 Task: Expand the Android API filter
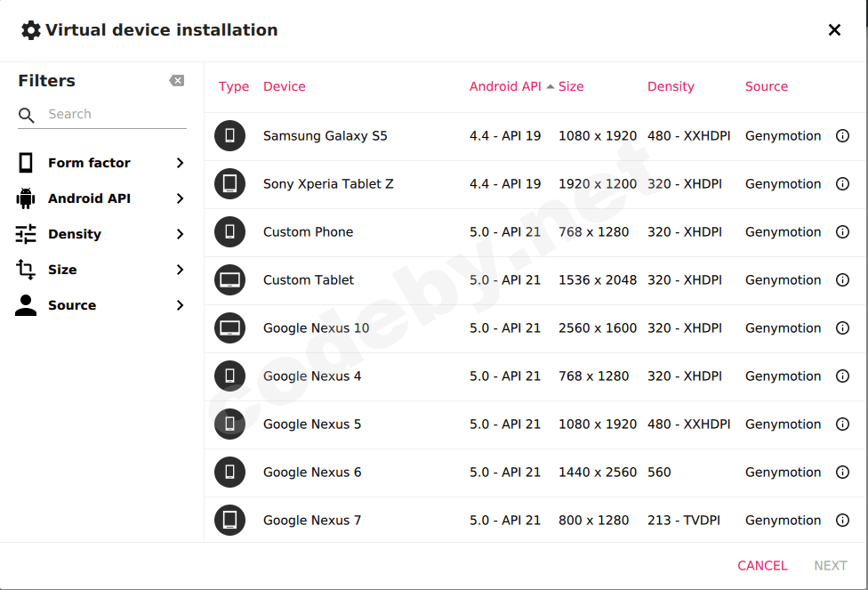101,198
